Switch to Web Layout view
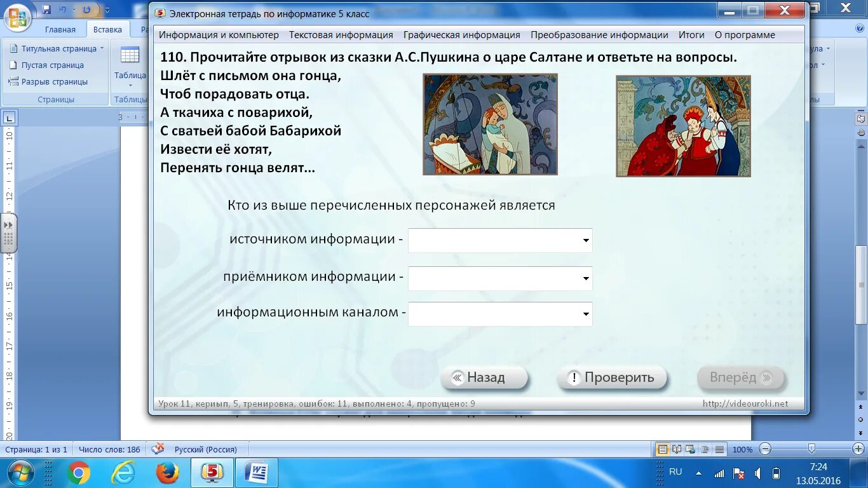The width and height of the screenshot is (868, 488). pyautogui.click(x=691, y=449)
